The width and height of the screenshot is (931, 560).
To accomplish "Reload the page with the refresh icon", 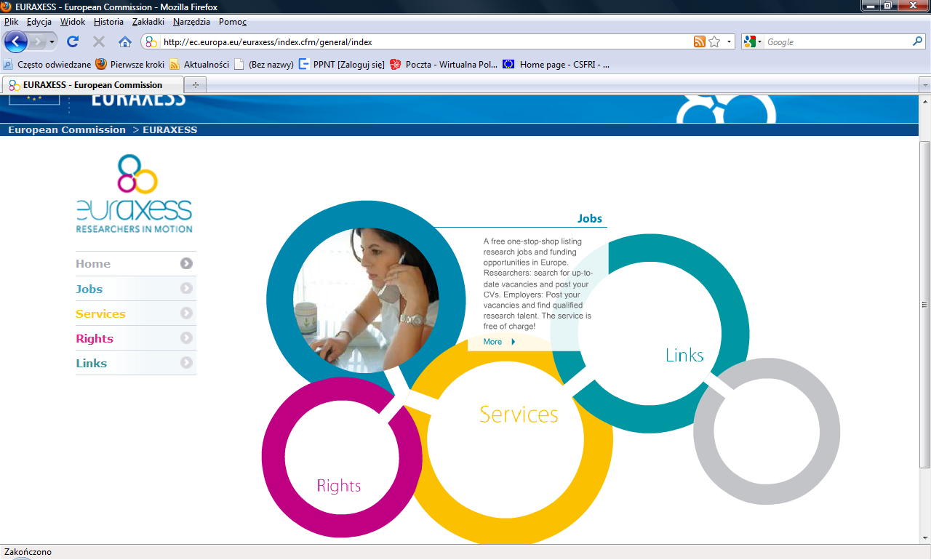I will click(73, 41).
